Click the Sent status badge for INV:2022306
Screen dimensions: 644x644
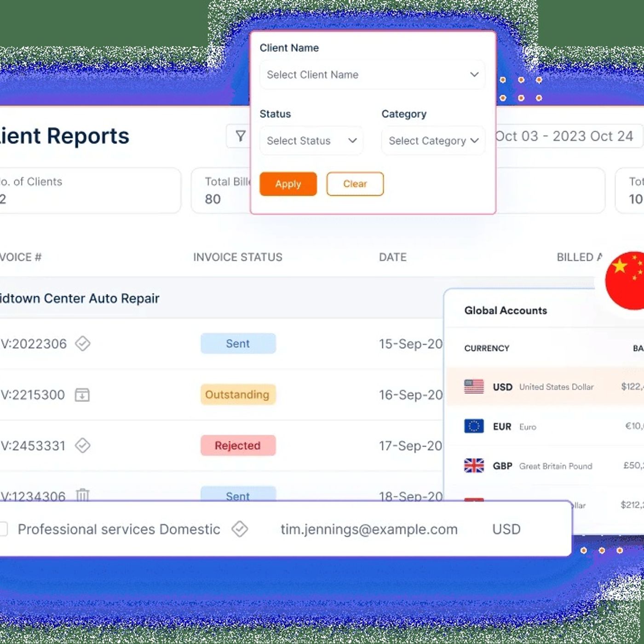pos(238,343)
